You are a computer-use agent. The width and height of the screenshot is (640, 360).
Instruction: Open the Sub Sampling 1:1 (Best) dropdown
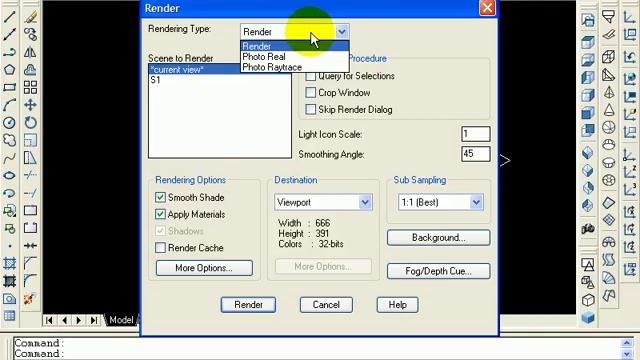point(476,202)
